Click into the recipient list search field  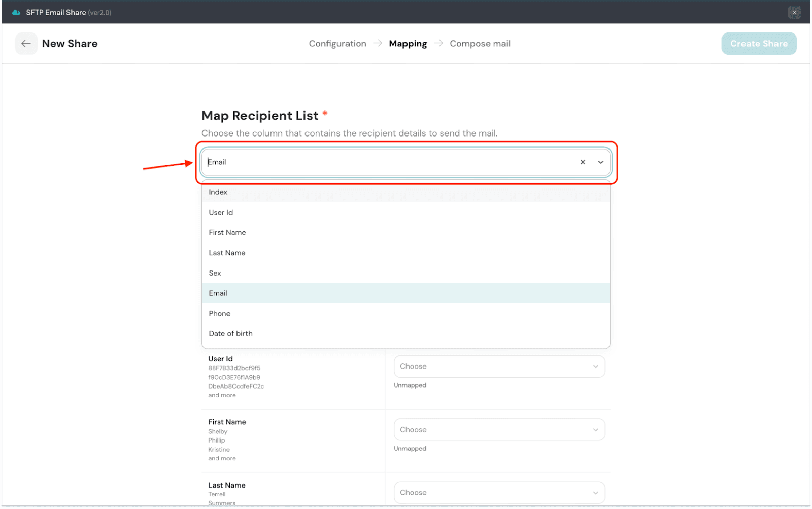[x=386, y=162]
